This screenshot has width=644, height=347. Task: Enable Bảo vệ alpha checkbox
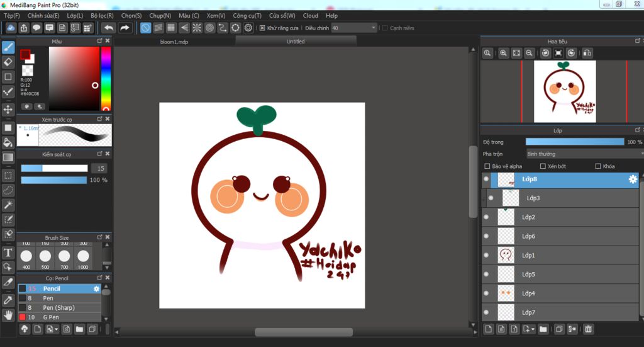click(487, 166)
